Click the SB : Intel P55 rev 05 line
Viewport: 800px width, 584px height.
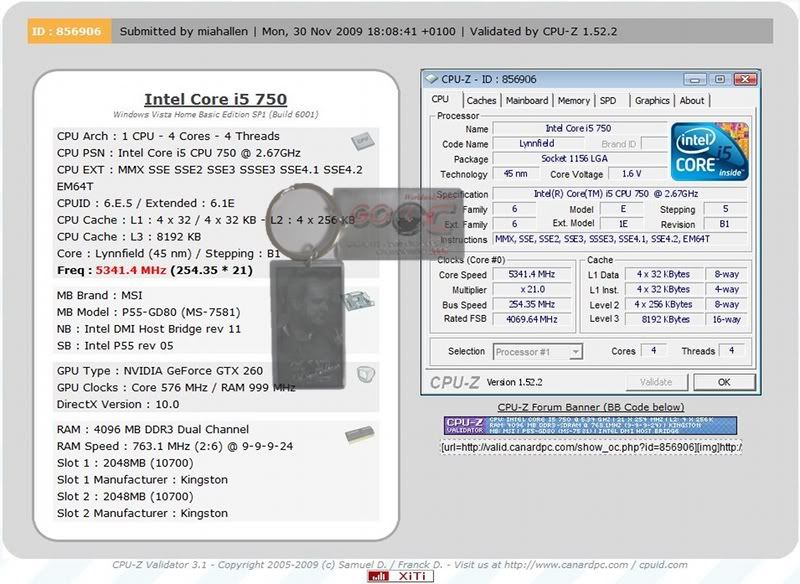coord(115,346)
